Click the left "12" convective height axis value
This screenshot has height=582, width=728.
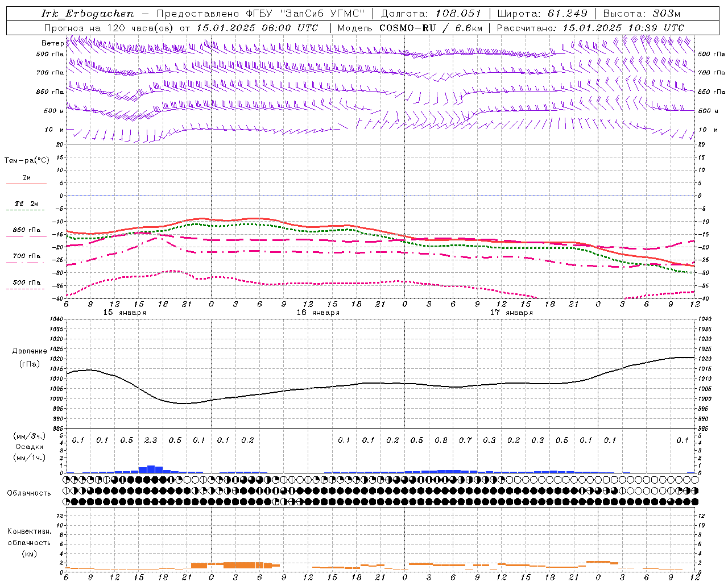tap(59, 516)
